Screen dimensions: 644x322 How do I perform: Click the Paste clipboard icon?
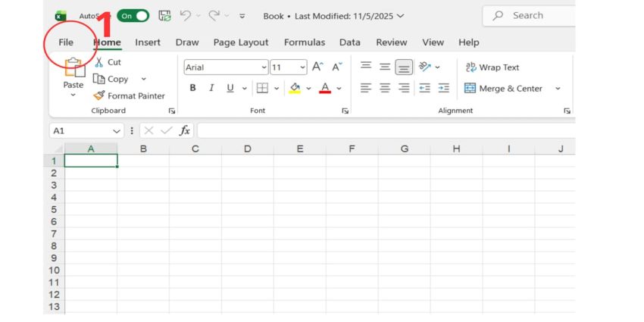pos(75,67)
